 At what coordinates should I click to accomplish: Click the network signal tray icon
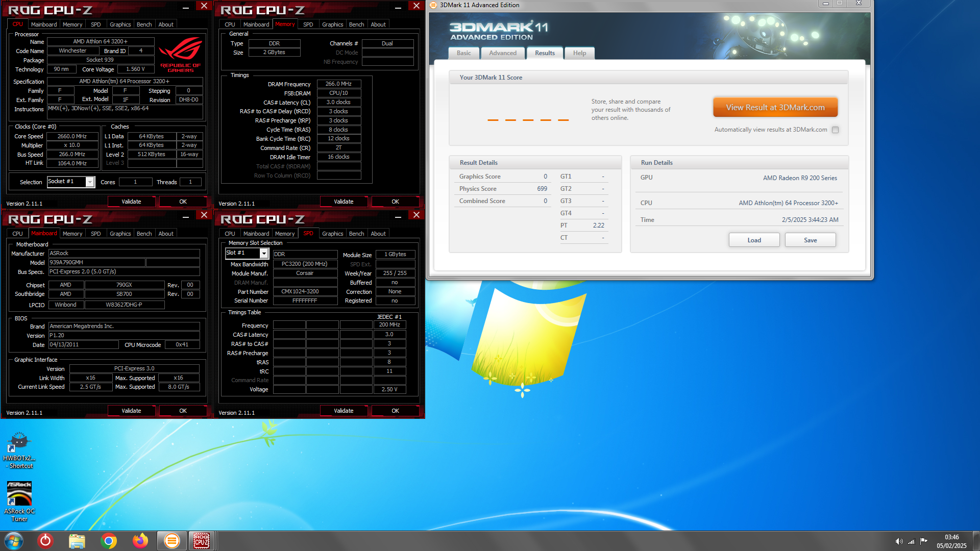911,541
